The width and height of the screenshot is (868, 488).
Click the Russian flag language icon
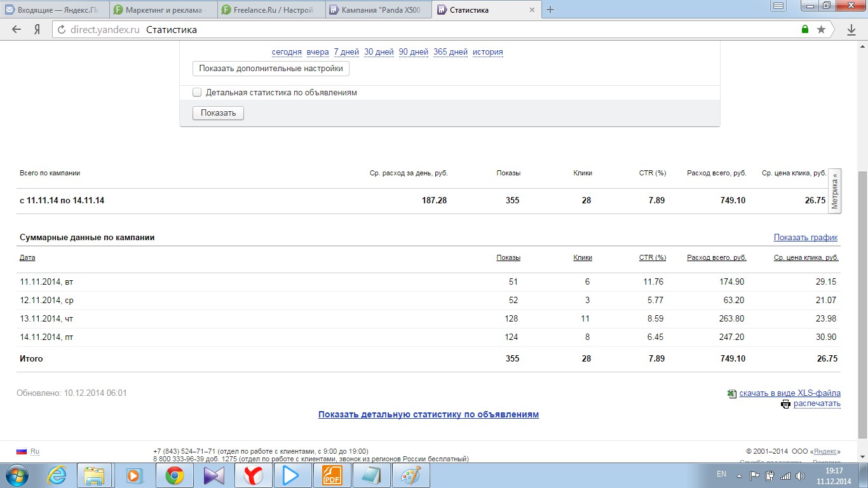click(x=22, y=451)
